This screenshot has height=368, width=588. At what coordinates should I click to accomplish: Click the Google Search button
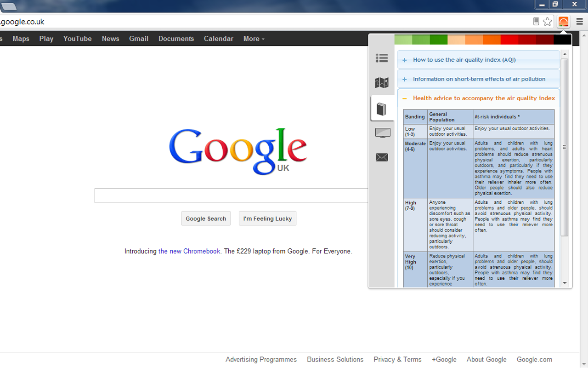[x=206, y=218]
